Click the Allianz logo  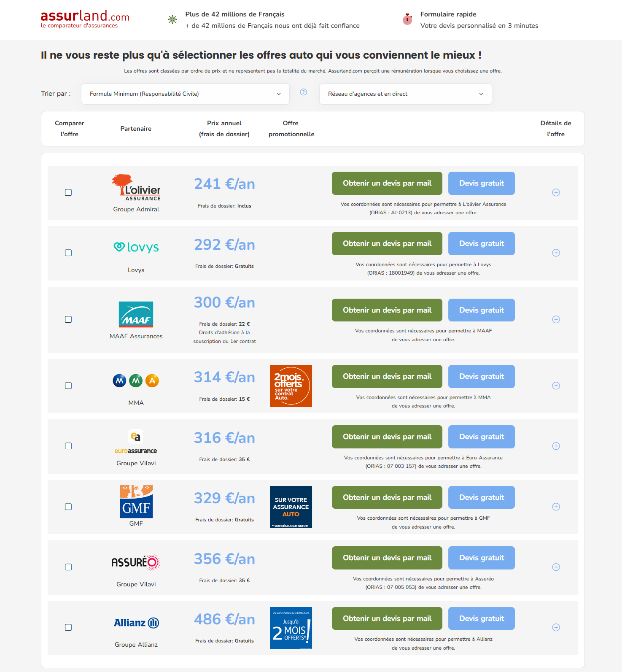[136, 623]
